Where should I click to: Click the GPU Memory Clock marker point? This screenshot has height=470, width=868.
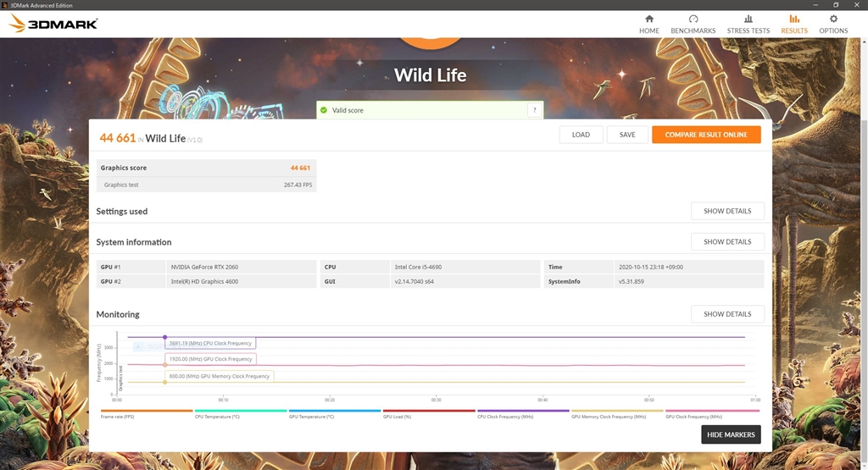click(165, 382)
